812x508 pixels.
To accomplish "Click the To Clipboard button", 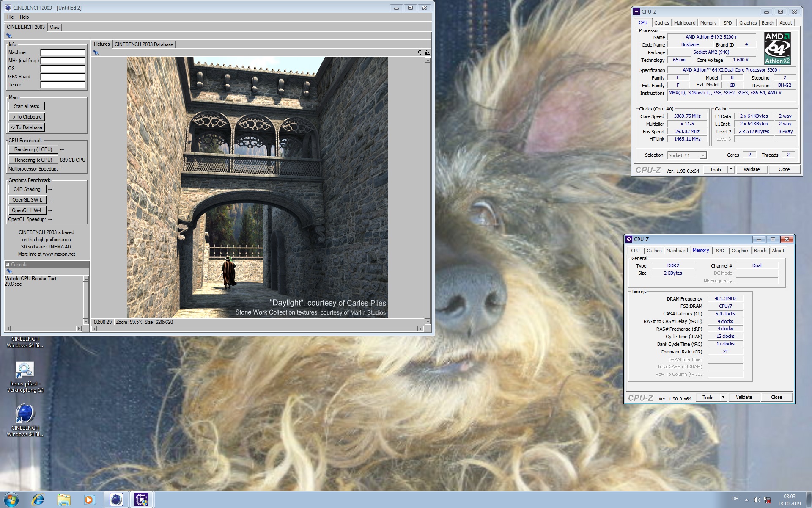I will click(x=26, y=117).
